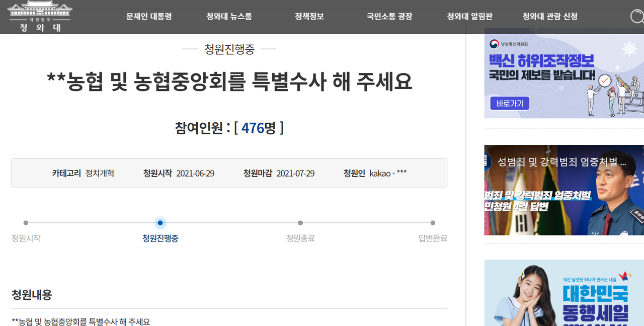Select the 문재인 대통령 menu
Viewport: 644px width, 326px height.
[x=148, y=16]
